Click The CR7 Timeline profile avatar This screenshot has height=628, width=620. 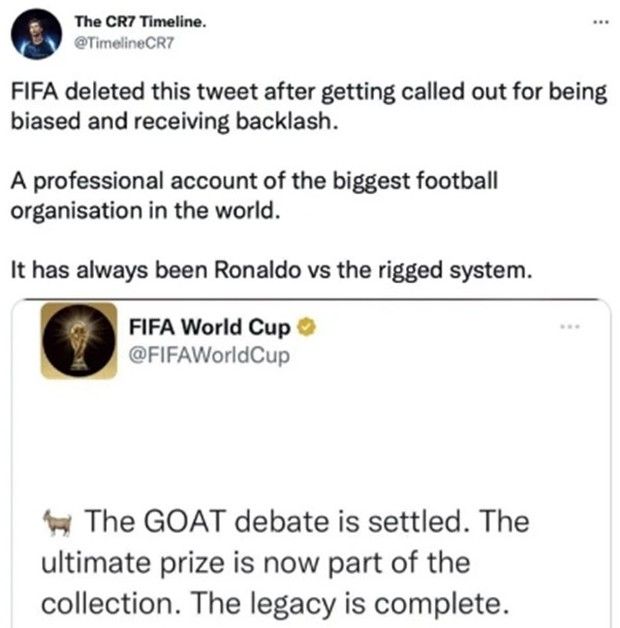click(36, 35)
